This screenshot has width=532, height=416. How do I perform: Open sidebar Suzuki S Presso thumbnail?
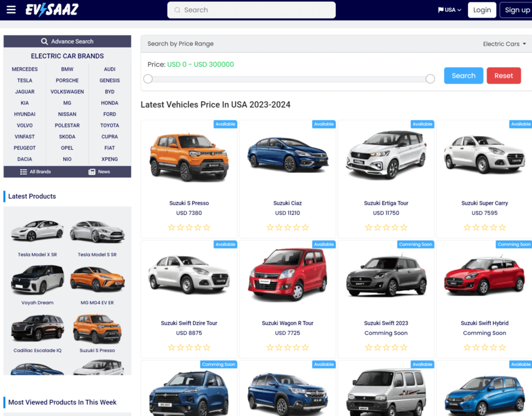click(98, 328)
